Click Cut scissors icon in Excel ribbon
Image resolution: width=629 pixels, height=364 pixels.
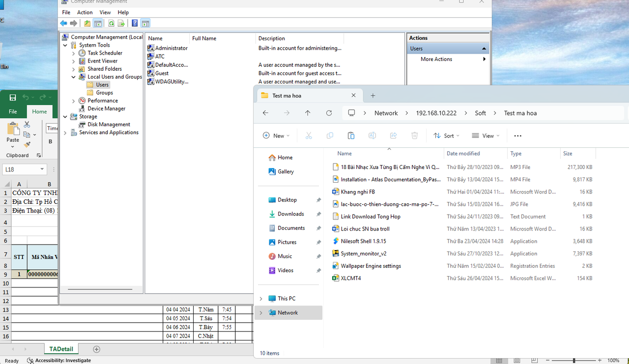pyautogui.click(x=27, y=125)
